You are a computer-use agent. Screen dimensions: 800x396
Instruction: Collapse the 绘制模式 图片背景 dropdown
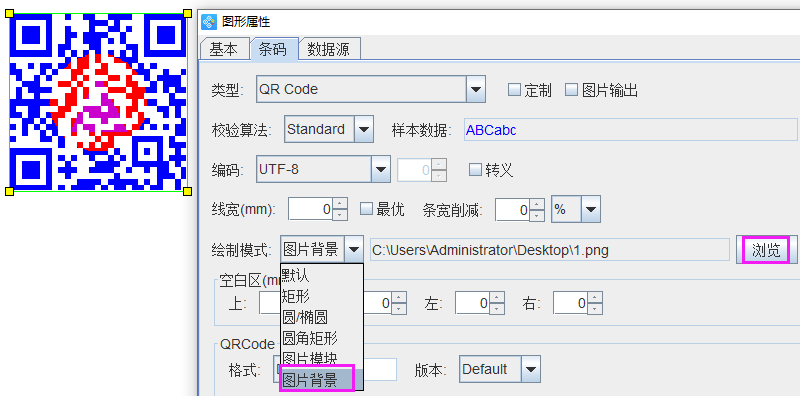click(354, 250)
